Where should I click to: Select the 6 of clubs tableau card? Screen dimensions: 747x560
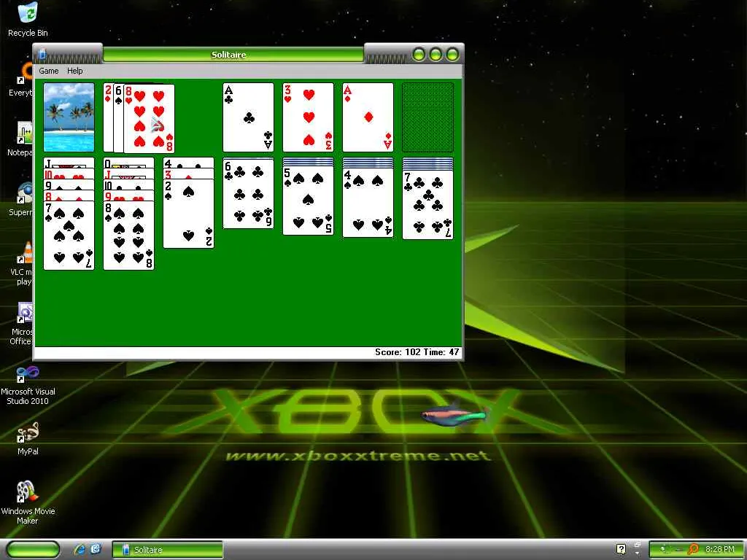[x=248, y=194]
